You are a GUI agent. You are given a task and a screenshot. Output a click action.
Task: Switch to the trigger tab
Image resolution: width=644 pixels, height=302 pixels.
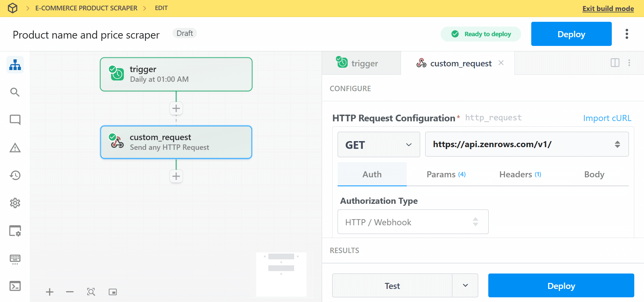(x=361, y=63)
